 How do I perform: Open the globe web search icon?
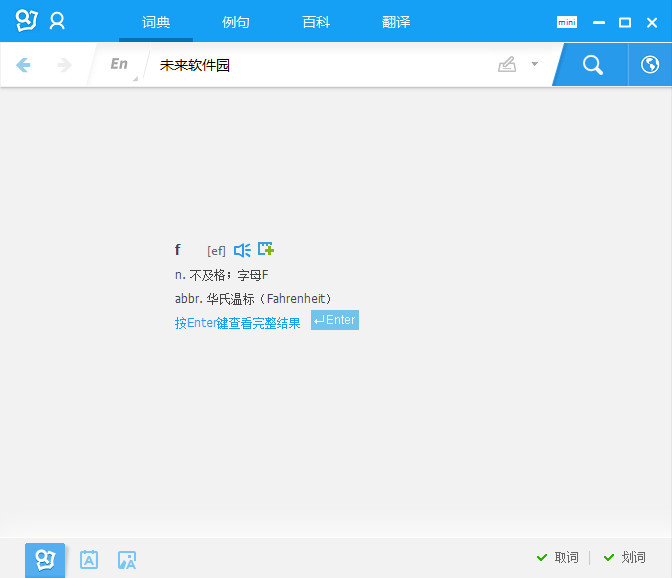click(x=649, y=65)
